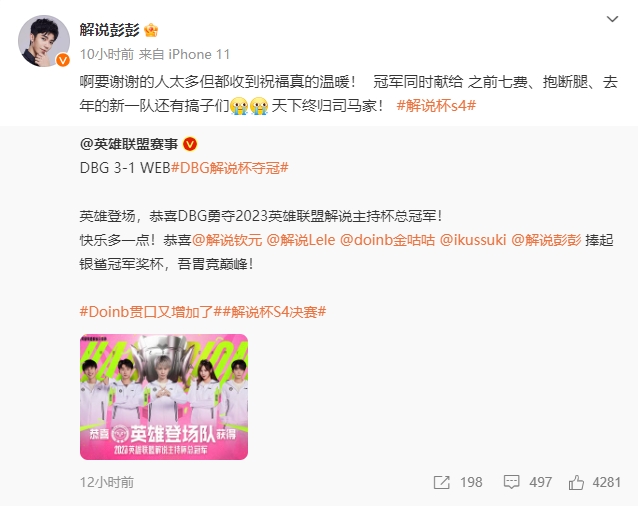Visit the @解说钦元 mention
The height and width of the screenshot is (512, 638).
(227, 240)
